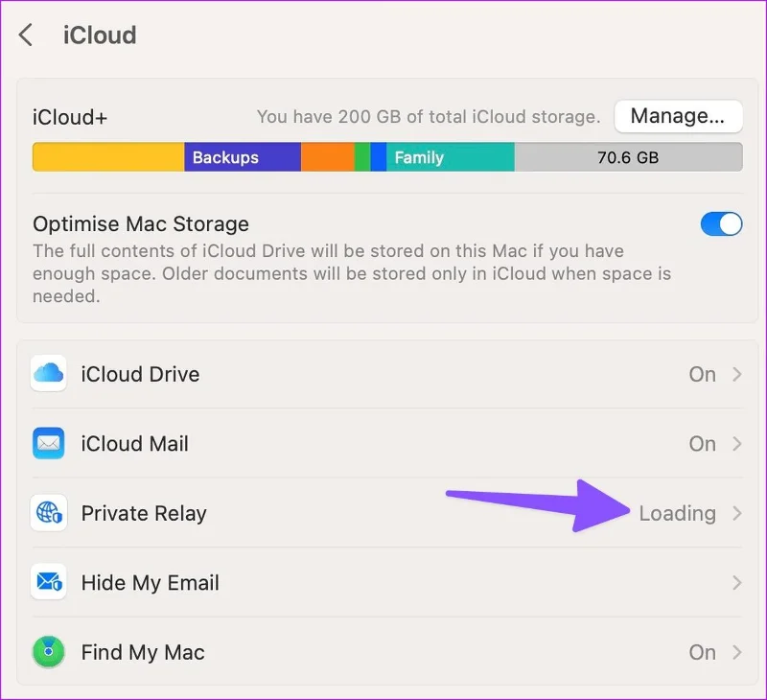The height and width of the screenshot is (700, 767).
Task: Click the On status of iCloud Mail
Action: (703, 444)
